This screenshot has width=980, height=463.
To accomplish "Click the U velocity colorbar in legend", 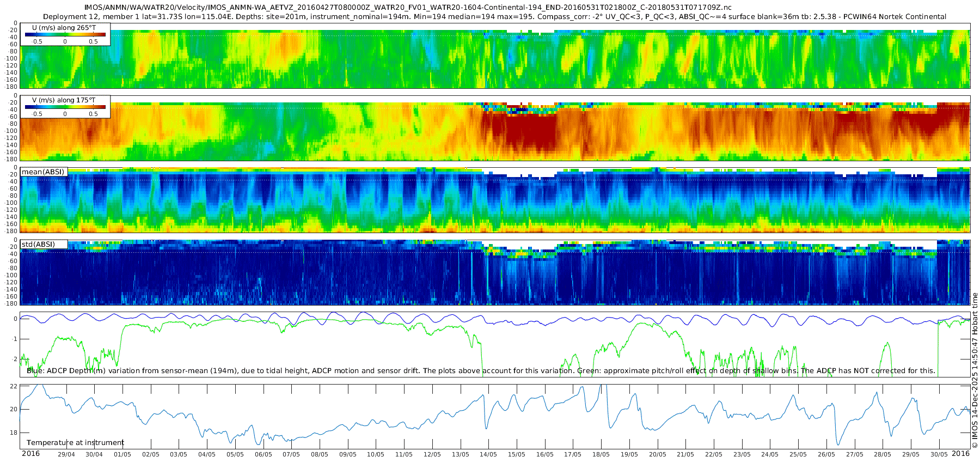I will coord(65,34).
